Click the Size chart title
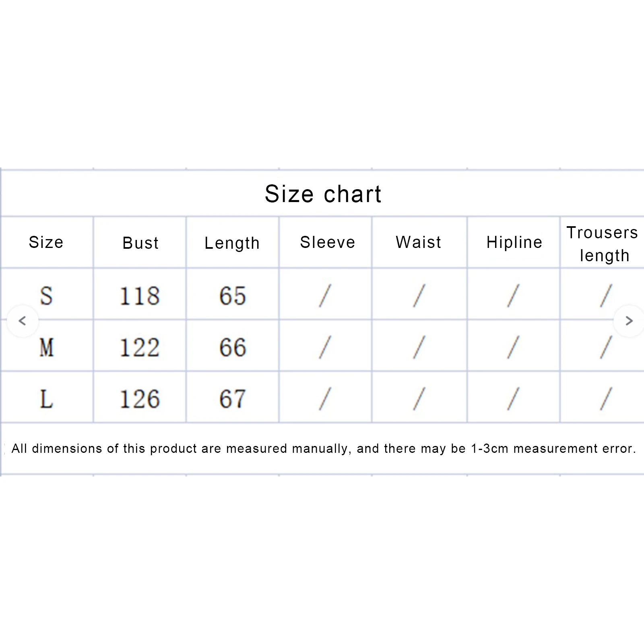644x644 pixels. [x=323, y=194]
